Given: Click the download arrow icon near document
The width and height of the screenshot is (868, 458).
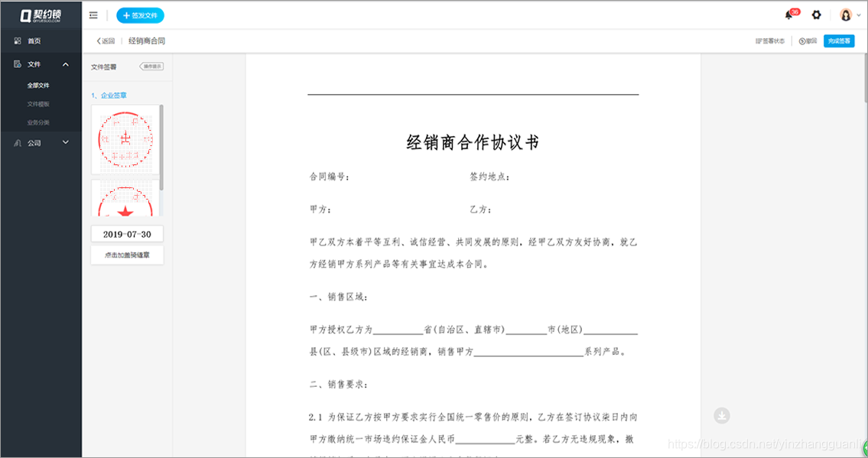Looking at the screenshot, I should 721,415.
